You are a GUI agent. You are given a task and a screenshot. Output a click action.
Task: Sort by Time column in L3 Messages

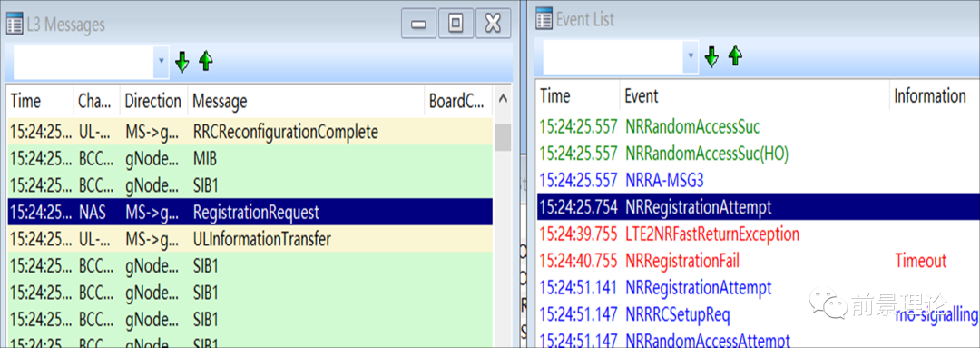pyautogui.click(x=39, y=101)
